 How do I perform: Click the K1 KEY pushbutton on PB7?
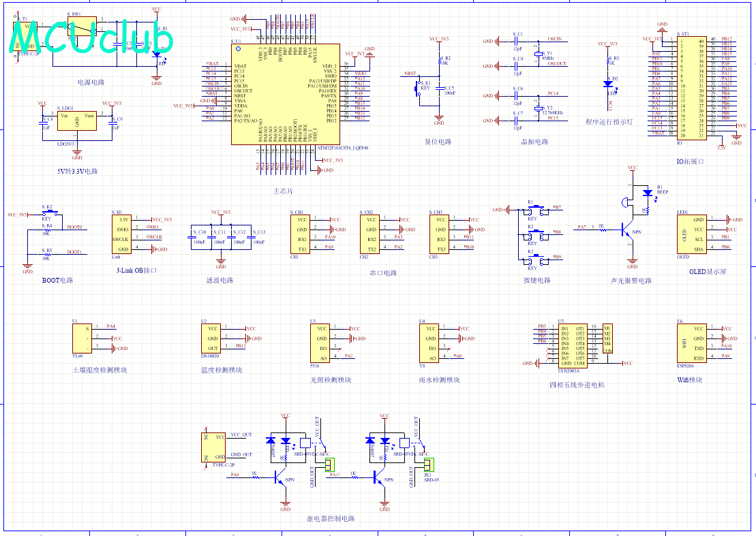pyautogui.click(x=536, y=210)
